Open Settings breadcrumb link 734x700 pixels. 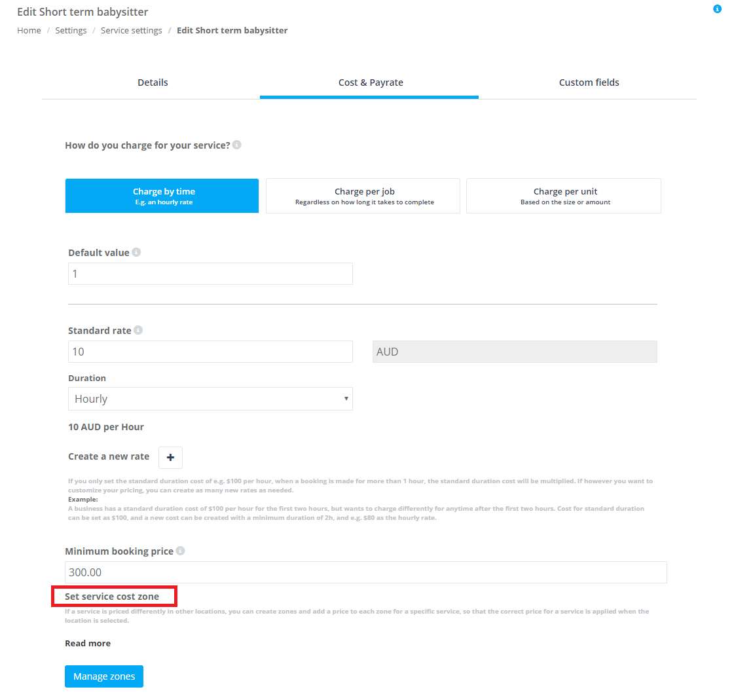click(71, 30)
